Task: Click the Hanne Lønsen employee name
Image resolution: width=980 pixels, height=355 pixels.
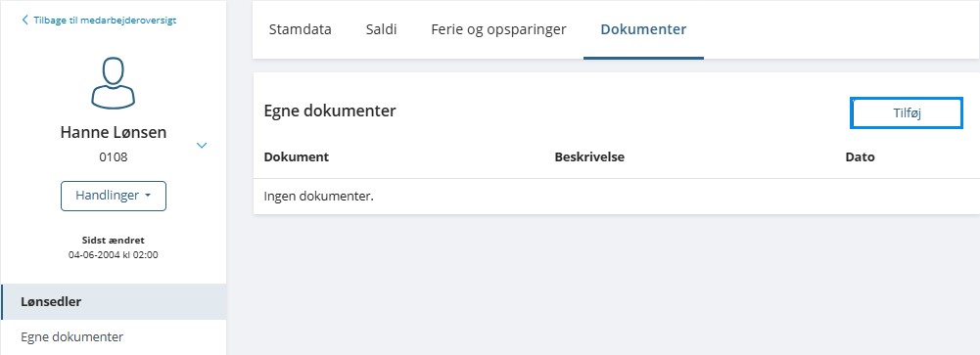Action: pos(114,132)
